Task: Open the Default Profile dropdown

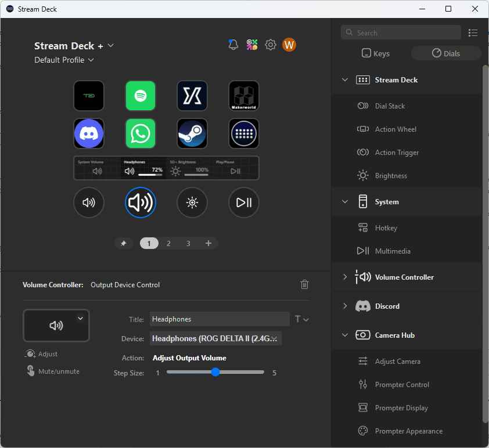Action: click(64, 60)
